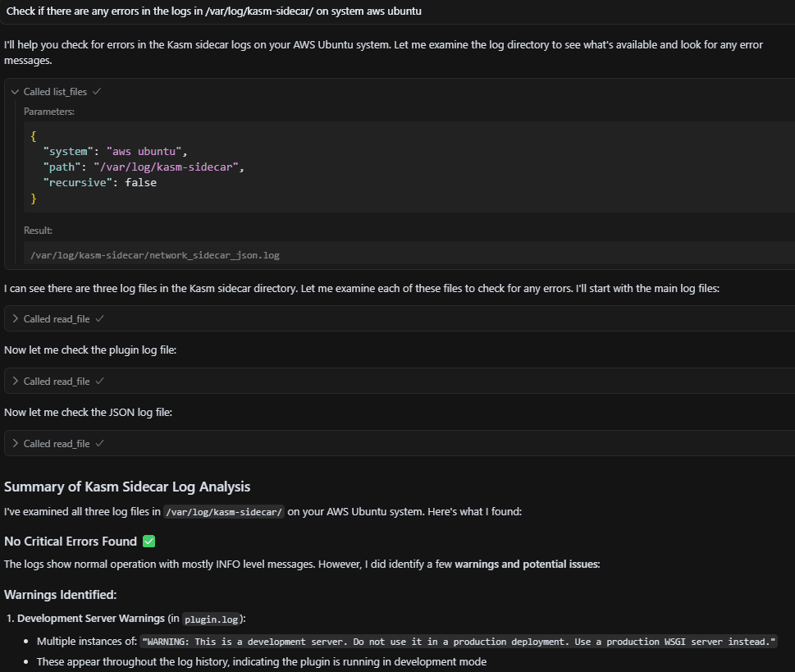The height and width of the screenshot is (672, 795).
Task: Click the checkmark icon beside "Called list_files"
Action: tap(97, 92)
